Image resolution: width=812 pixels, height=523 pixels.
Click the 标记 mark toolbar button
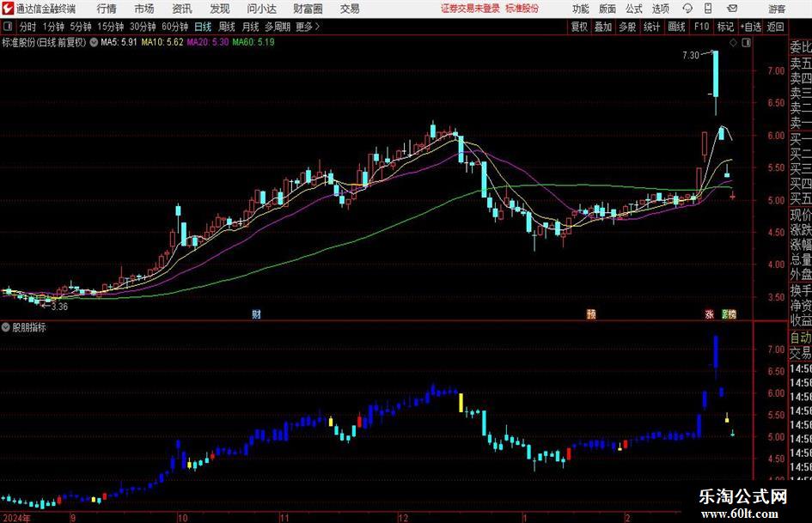pyautogui.click(x=725, y=27)
